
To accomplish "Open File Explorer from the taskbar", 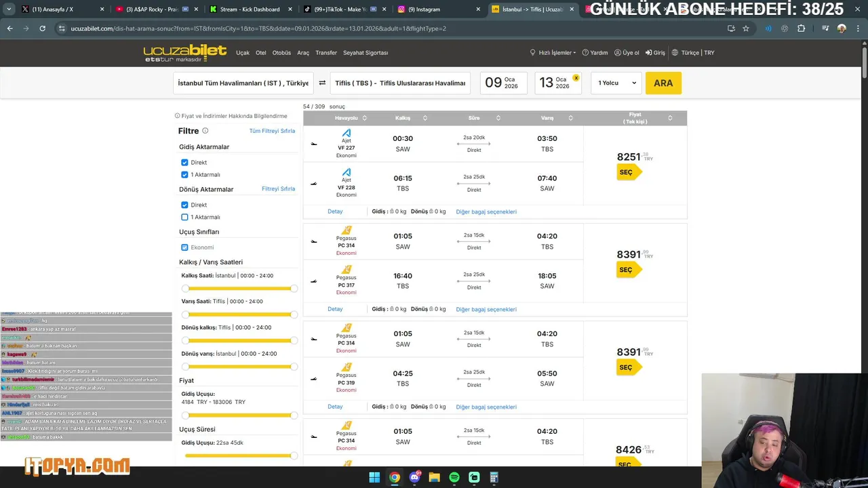I will [435, 477].
